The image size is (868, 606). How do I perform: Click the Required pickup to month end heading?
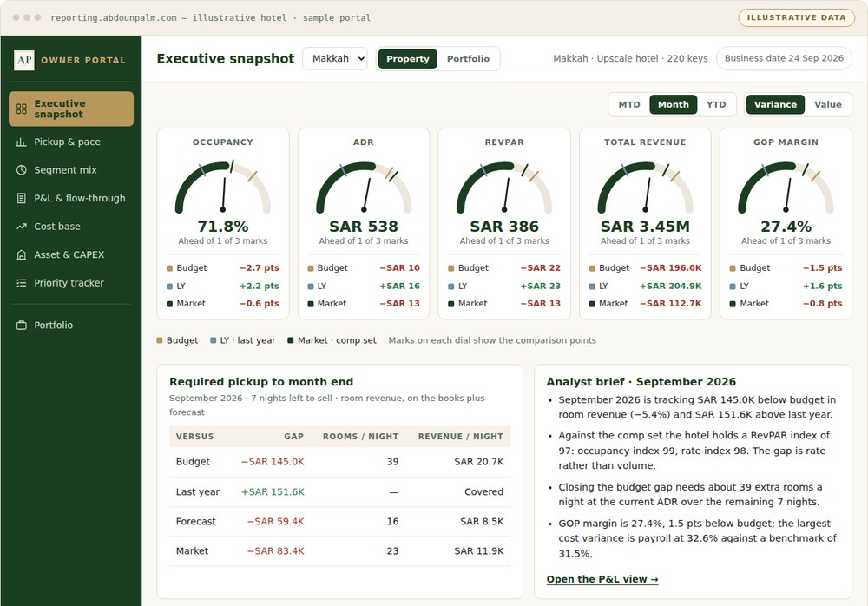tap(261, 382)
